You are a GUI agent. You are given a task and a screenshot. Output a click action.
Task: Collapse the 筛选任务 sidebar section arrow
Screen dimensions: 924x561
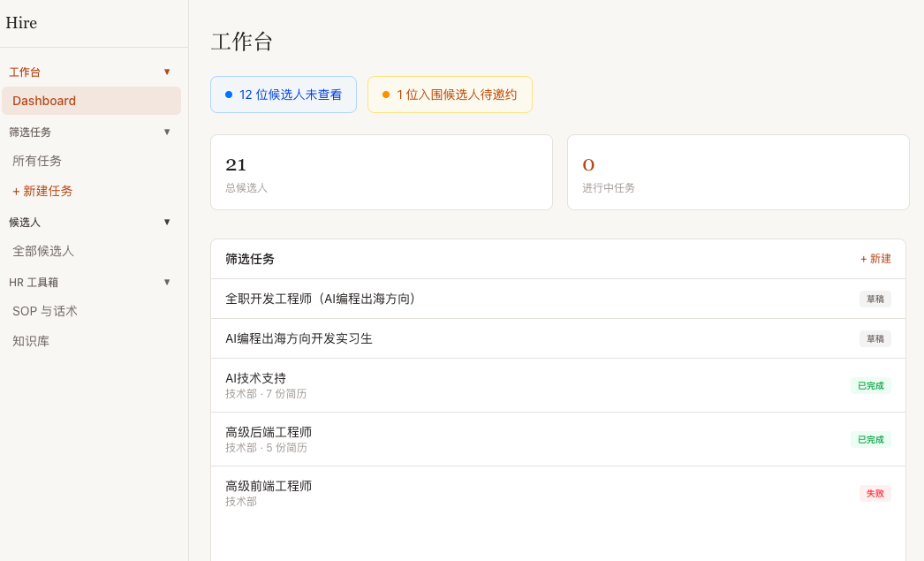tap(167, 132)
